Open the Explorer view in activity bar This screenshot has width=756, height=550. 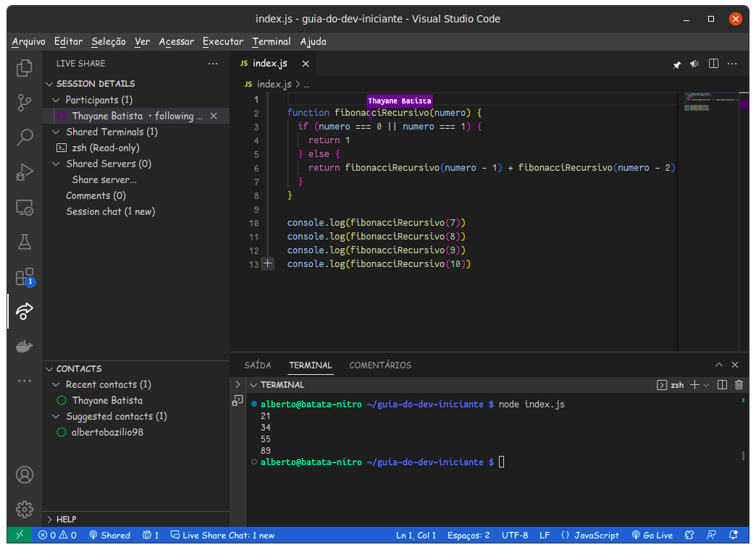[25, 68]
